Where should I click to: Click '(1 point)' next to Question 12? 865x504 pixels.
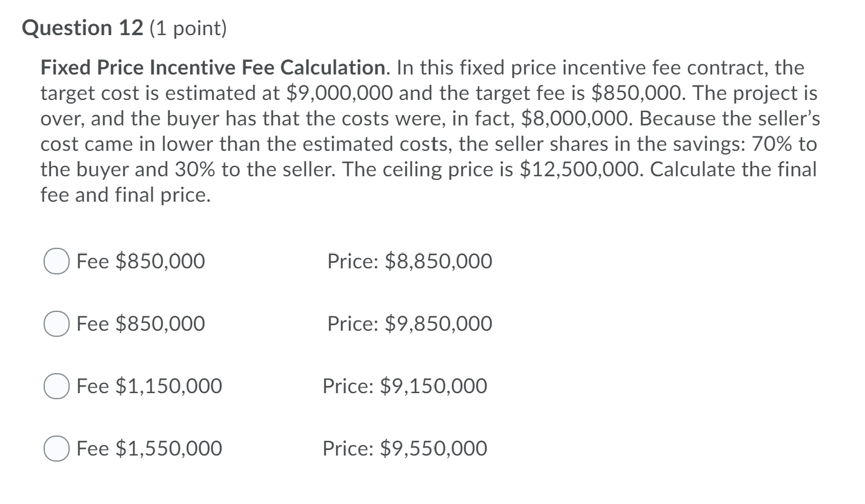tap(188, 27)
